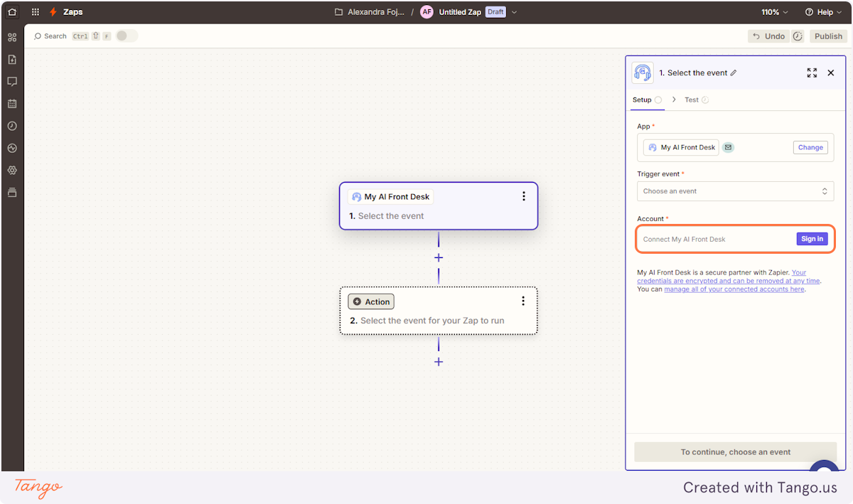Click the Undo button
853x504 pixels.
click(x=768, y=36)
